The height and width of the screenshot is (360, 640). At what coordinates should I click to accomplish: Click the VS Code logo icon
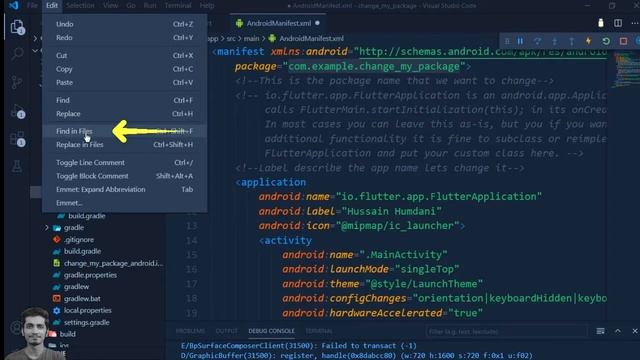coord(13,5)
